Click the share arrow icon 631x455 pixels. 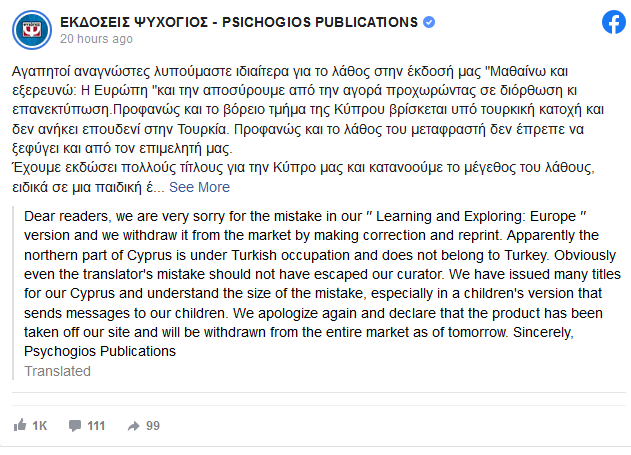pyautogui.click(x=134, y=426)
